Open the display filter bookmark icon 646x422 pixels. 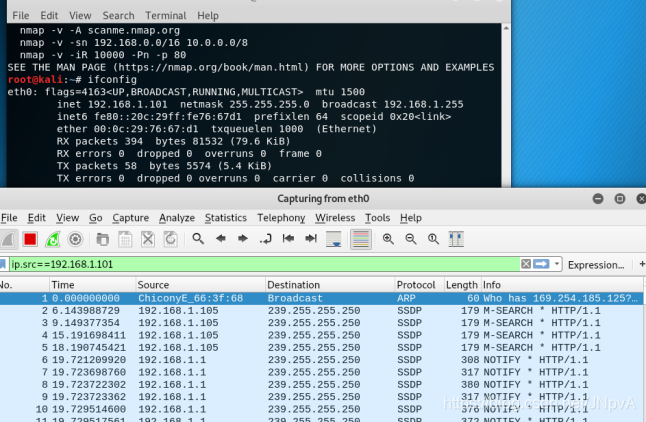click(x=2, y=264)
